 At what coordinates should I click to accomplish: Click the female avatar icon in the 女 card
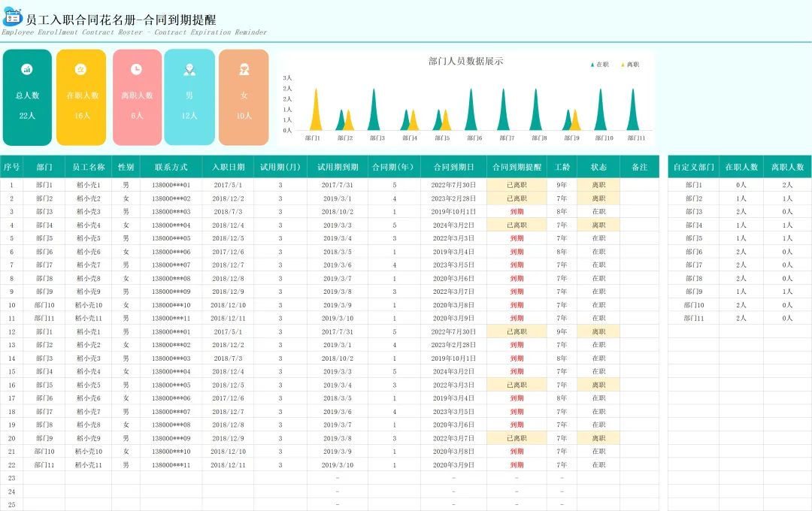pos(244,69)
